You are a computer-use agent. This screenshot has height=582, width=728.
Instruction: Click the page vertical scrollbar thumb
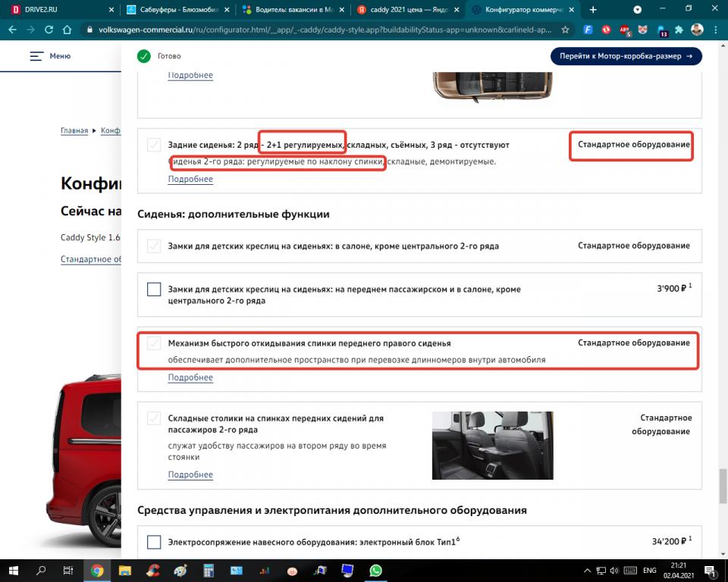(x=723, y=486)
